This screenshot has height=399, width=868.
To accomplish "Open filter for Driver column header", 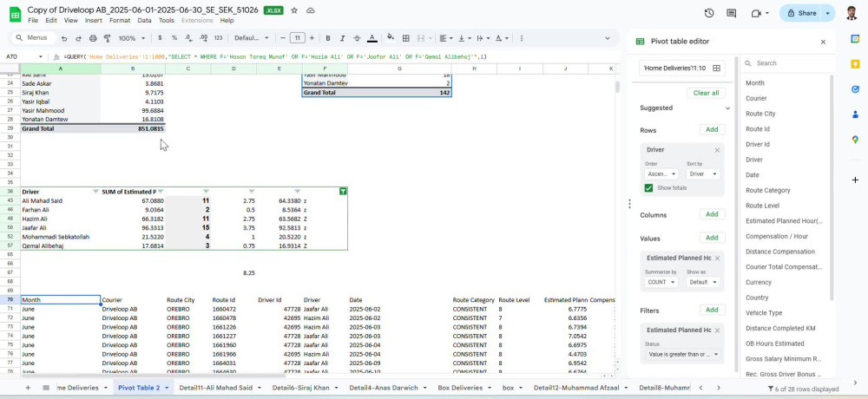I will coord(95,192).
